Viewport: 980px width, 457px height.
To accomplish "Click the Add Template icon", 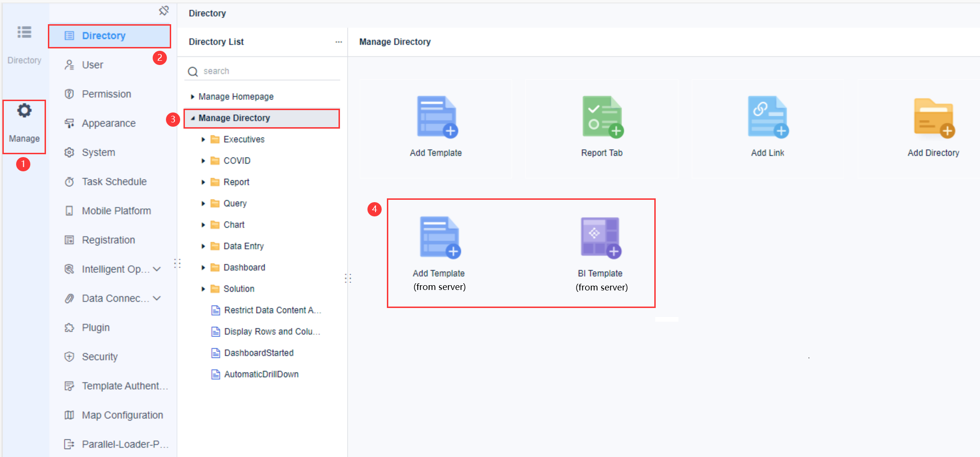I will (x=437, y=117).
